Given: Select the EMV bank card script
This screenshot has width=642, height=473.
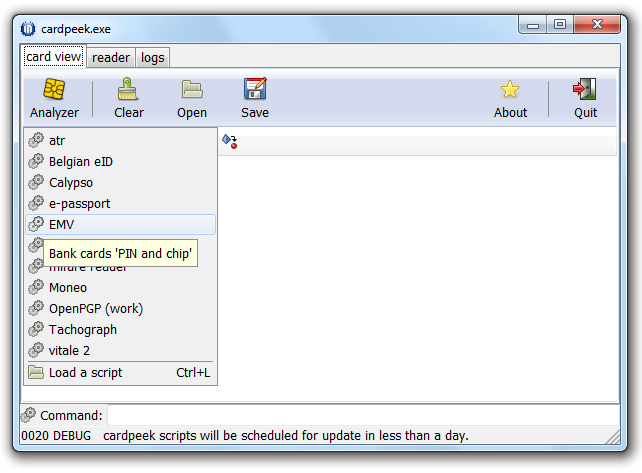Looking at the screenshot, I should point(62,225).
